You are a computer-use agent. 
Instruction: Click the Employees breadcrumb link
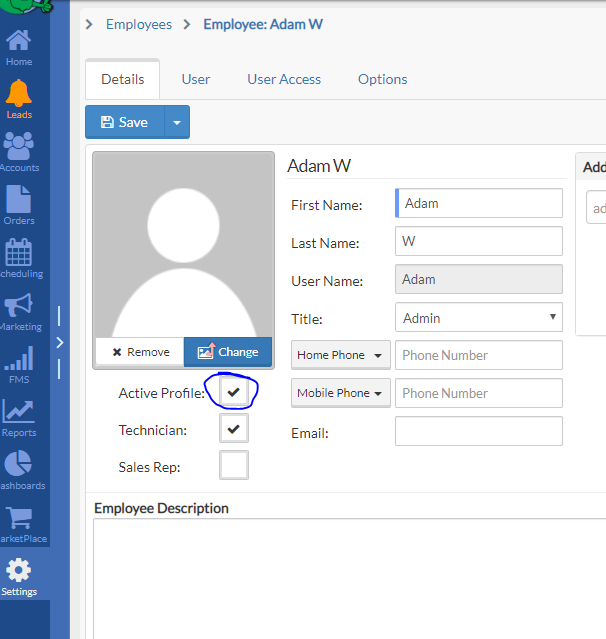point(139,24)
